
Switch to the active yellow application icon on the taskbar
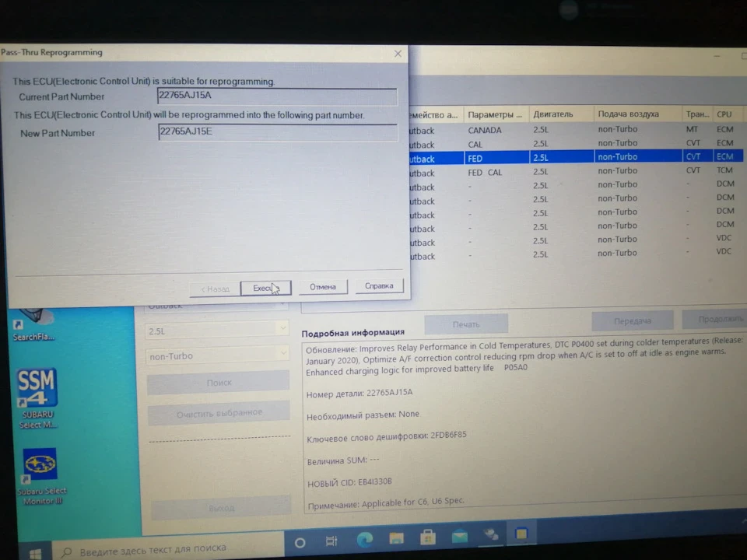(521, 534)
